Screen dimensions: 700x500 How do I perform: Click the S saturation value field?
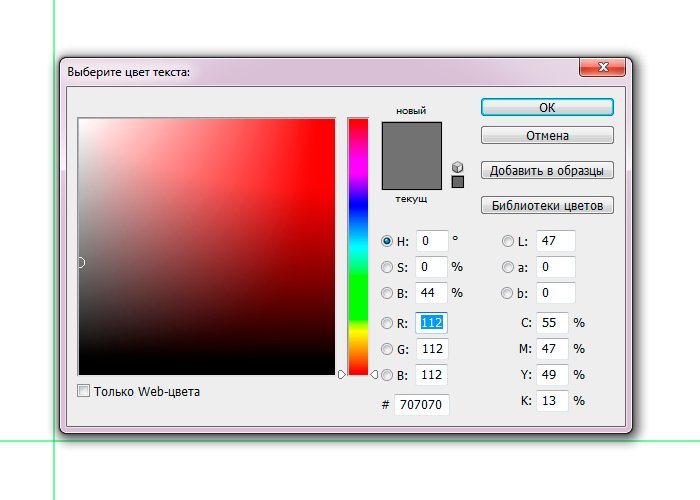[431, 267]
